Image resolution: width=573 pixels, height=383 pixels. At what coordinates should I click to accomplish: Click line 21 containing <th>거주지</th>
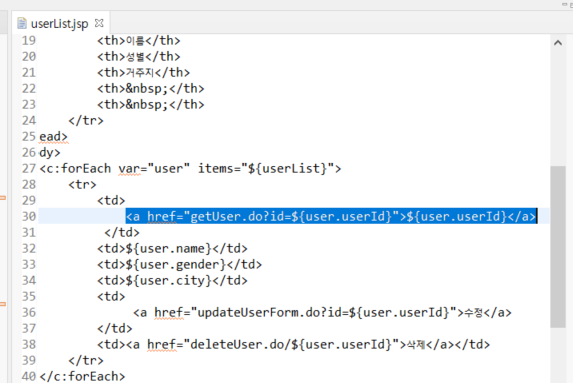(x=144, y=72)
